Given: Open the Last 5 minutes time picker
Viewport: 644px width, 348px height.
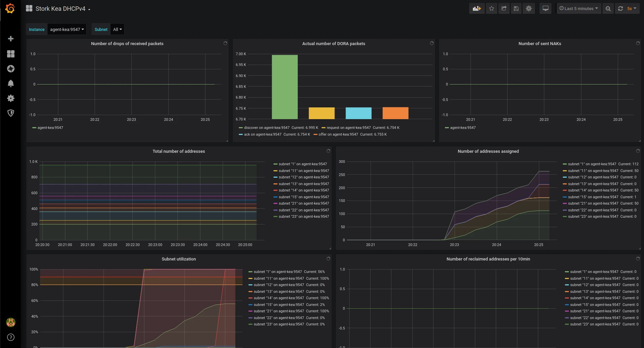Looking at the screenshot, I should click(x=579, y=9).
